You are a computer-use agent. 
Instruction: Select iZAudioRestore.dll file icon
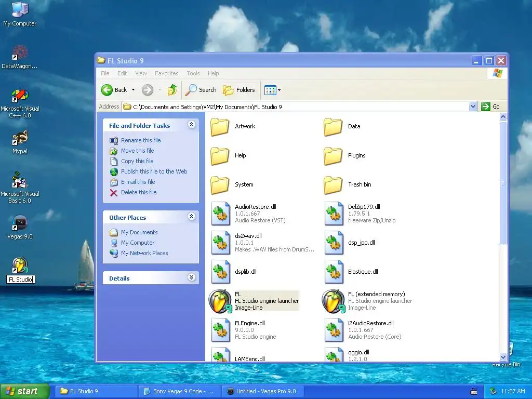coord(334,330)
